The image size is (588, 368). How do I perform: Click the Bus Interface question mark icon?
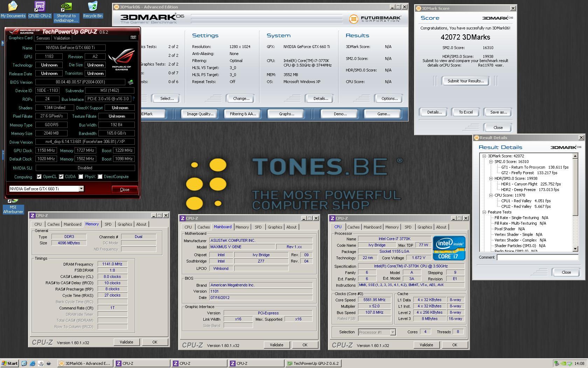pos(133,99)
